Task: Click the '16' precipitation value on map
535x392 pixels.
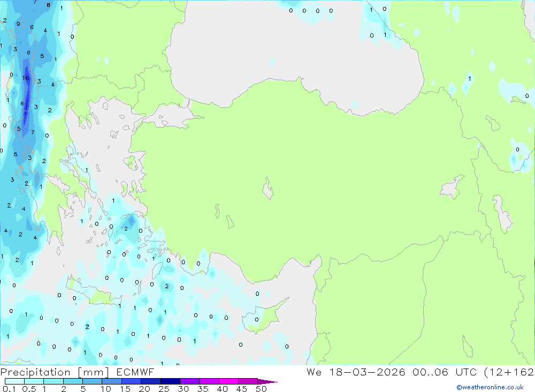Action: point(26,78)
